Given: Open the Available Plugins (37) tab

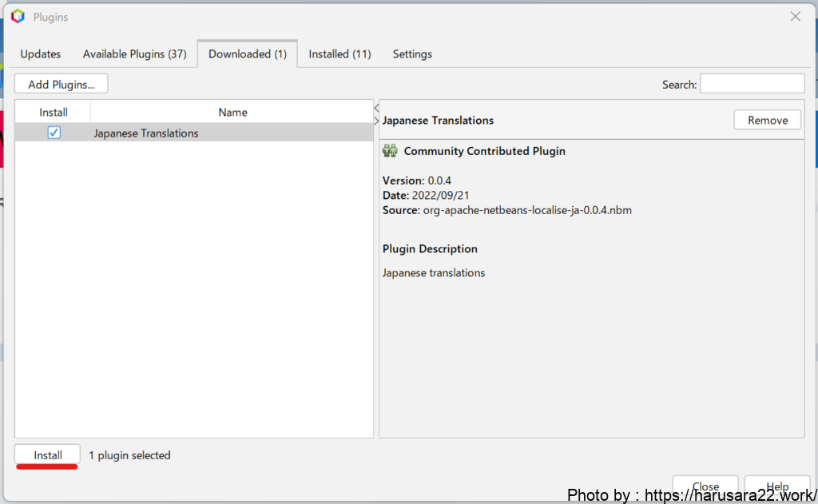Looking at the screenshot, I should click(134, 54).
